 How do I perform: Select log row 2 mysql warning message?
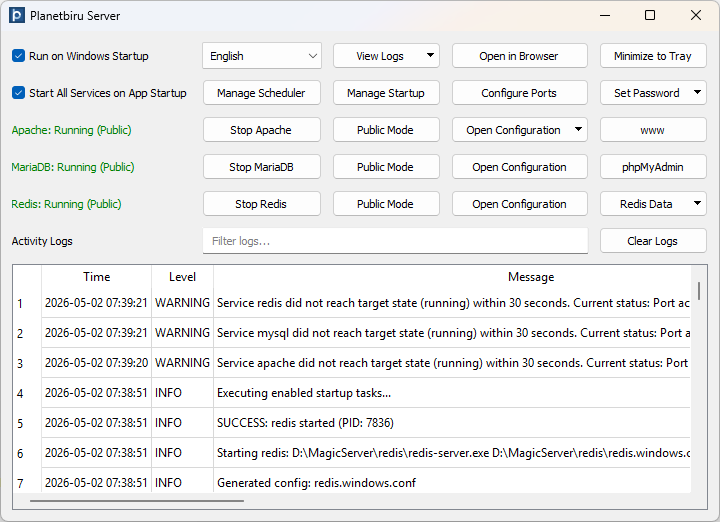[452, 333]
